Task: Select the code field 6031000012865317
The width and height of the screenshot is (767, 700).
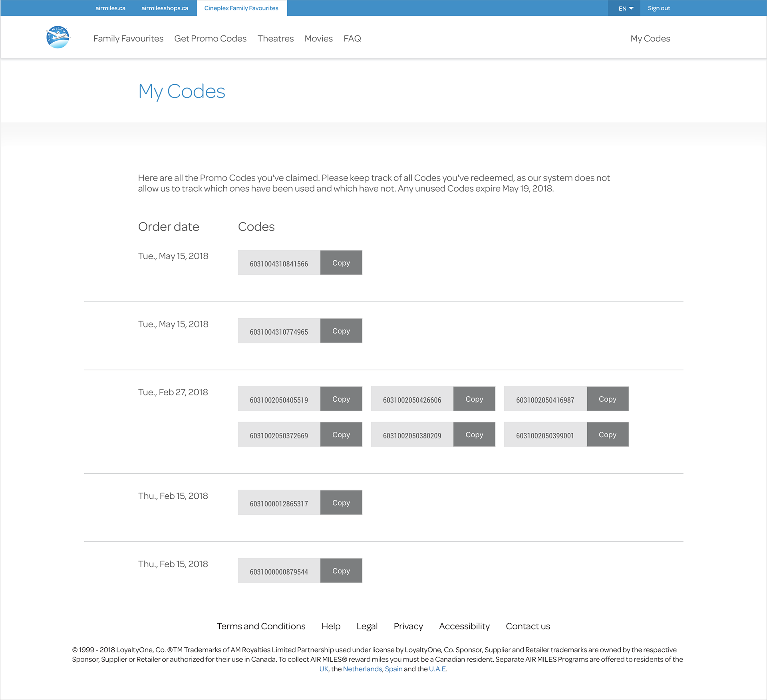Action: (x=279, y=503)
